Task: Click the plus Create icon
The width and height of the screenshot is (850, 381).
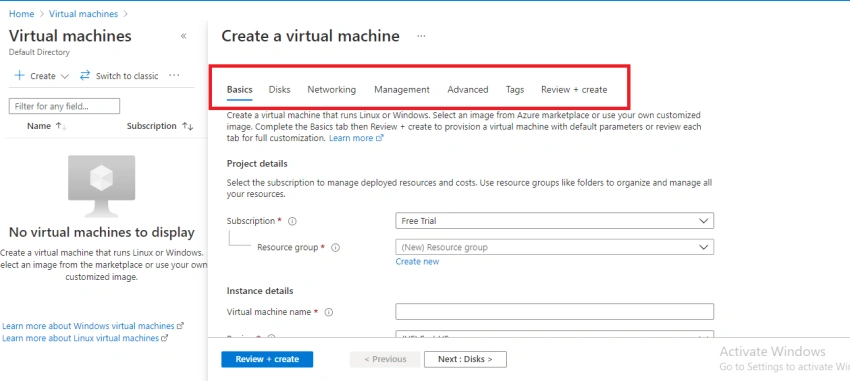Action: pyautogui.click(x=19, y=75)
